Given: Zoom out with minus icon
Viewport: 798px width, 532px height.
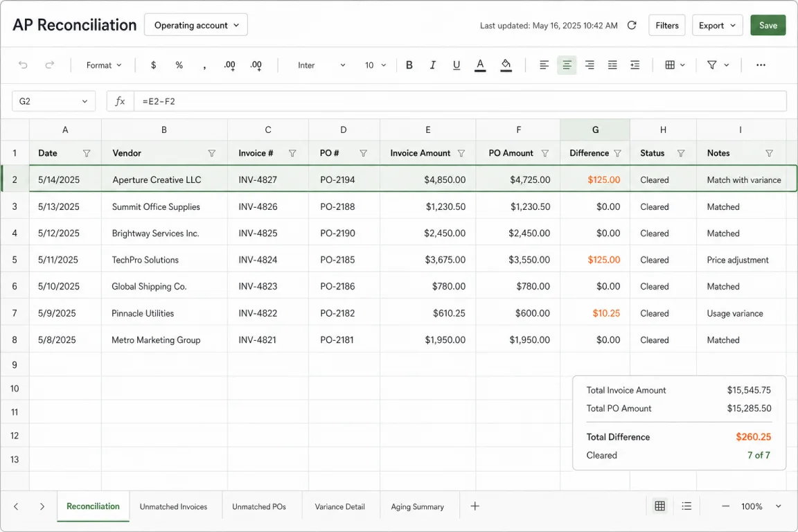Looking at the screenshot, I should click(x=726, y=506).
